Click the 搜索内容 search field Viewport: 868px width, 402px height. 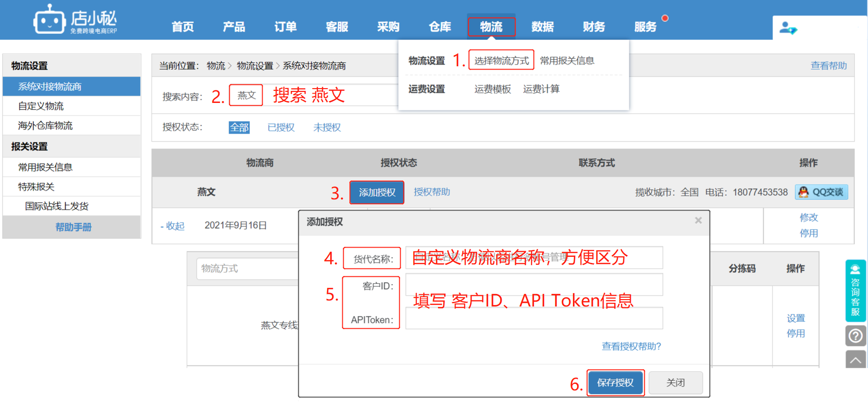[x=313, y=96]
